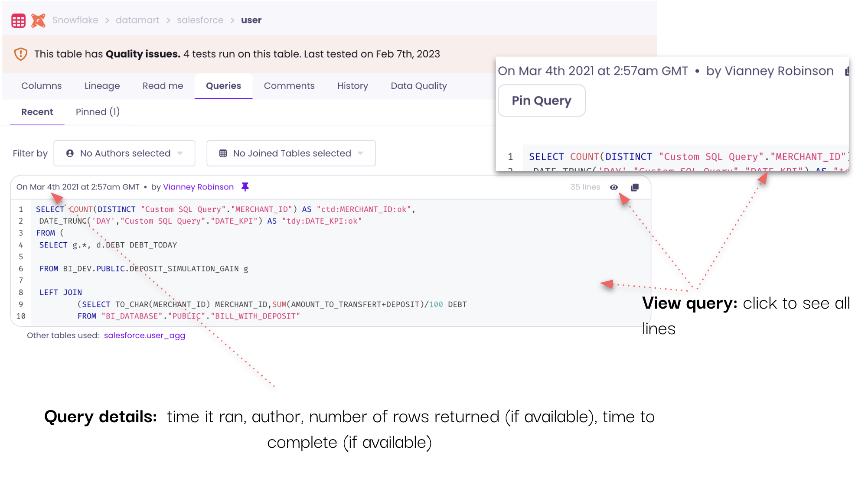Click the 35 lines label
Viewport: 868px width, 482px height.
point(585,187)
